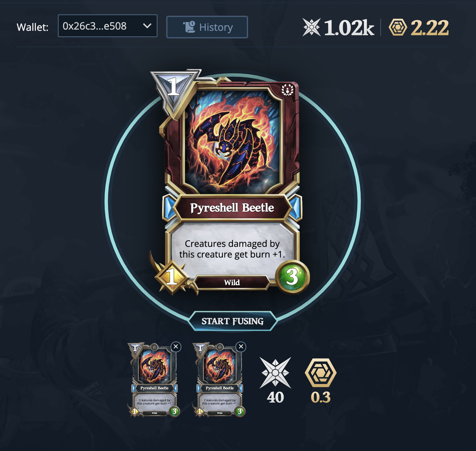Click the flux cost star icon above 40
Image resolution: width=476 pixels, height=451 pixels.
(275, 373)
